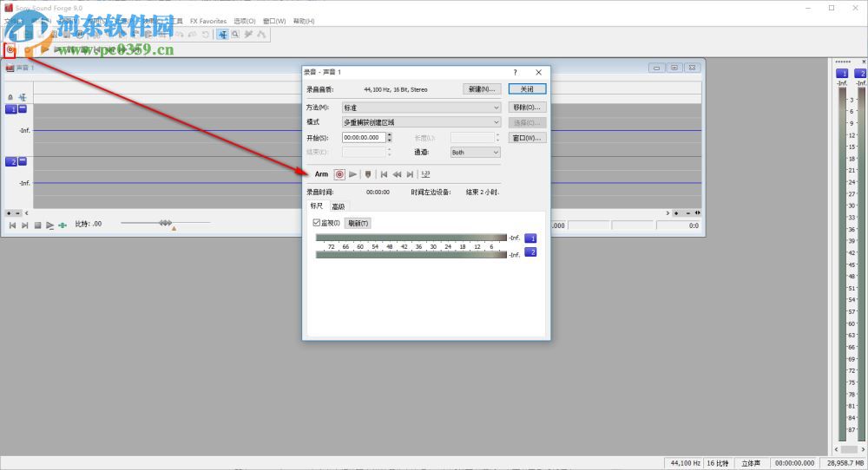This screenshot has height=470, width=868.
Task: Click the 窗口(W)... button in the Record dialog
Action: click(x=527, y=138)
